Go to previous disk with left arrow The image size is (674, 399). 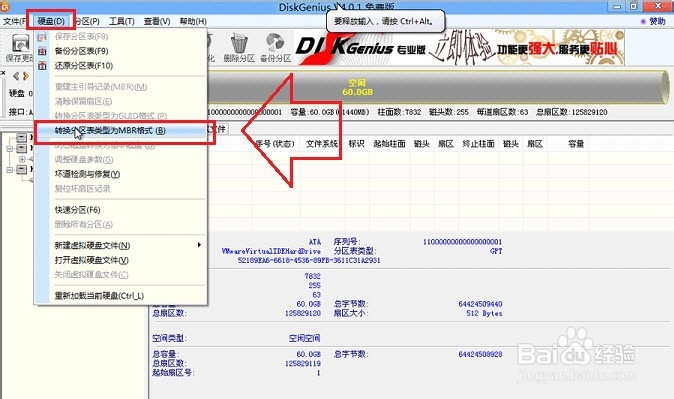tap(16, 76)
